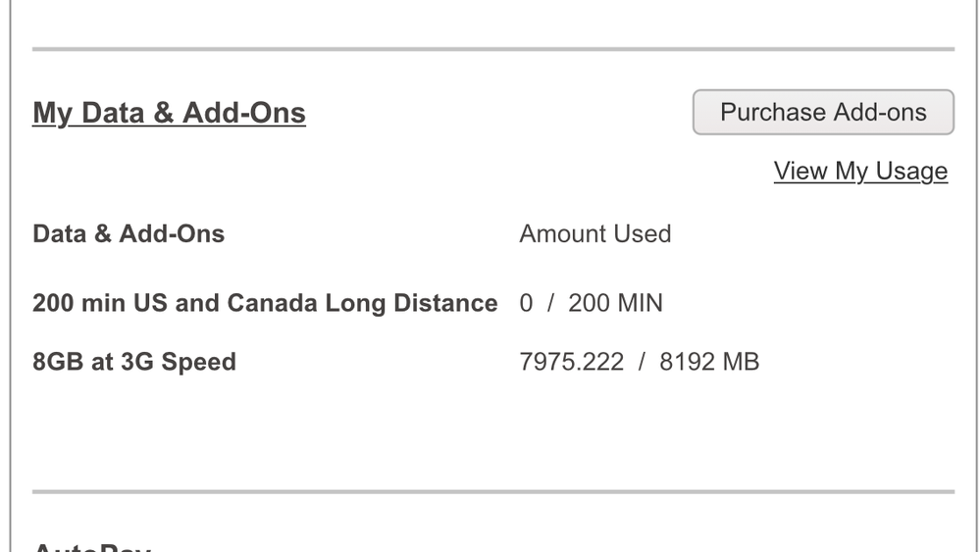Screen dimensions: 980x552
Task: Click the 200 MIN limit value
Action: pos(615,303)
